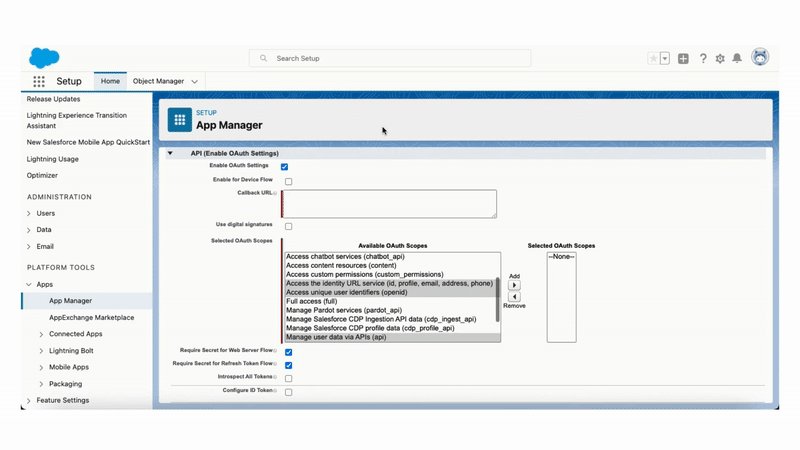800x450 pixels.
Task: Click the Callback URL info icon
Action: tap(275, 193)
